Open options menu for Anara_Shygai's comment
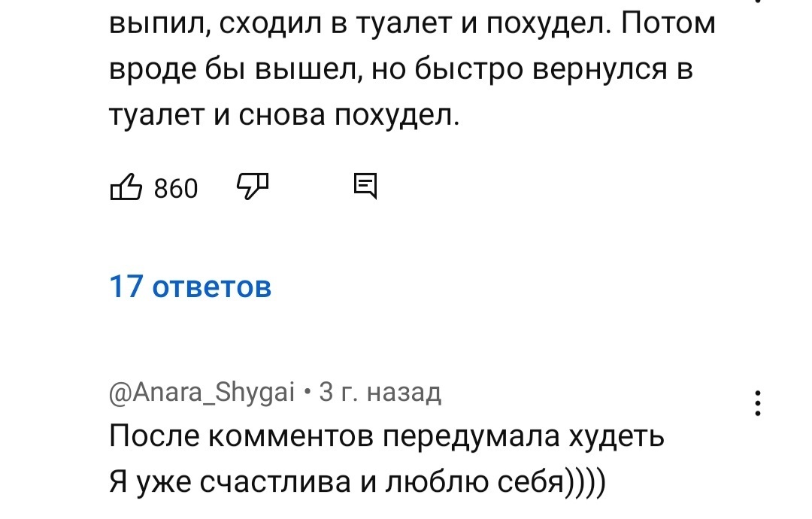The height and width of the screenshot is (519, 812). (x=759, y=404)
